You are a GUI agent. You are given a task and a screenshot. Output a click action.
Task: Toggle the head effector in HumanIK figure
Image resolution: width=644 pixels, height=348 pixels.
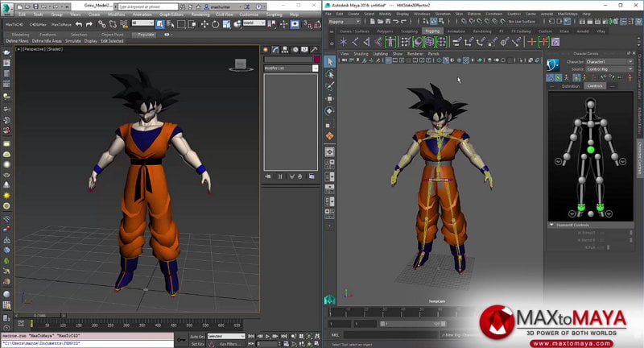pos(591,105)
